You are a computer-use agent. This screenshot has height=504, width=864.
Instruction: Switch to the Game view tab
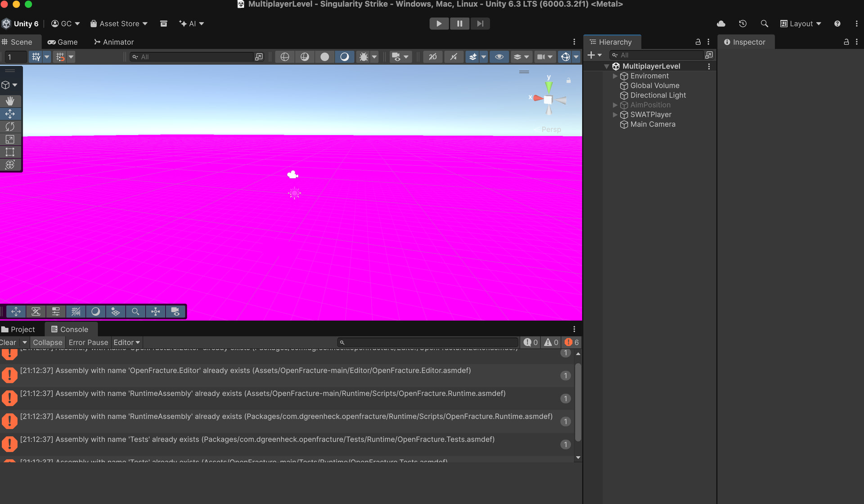click(63, 42)
